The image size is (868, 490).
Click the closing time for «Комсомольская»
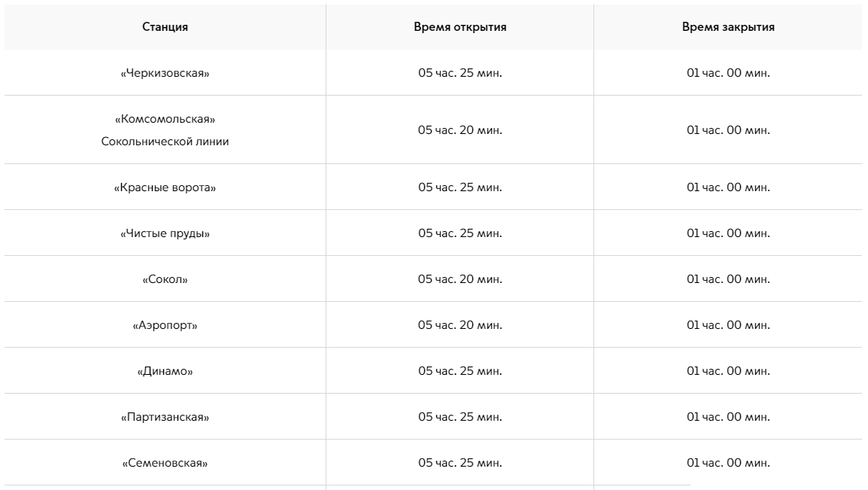728,130
